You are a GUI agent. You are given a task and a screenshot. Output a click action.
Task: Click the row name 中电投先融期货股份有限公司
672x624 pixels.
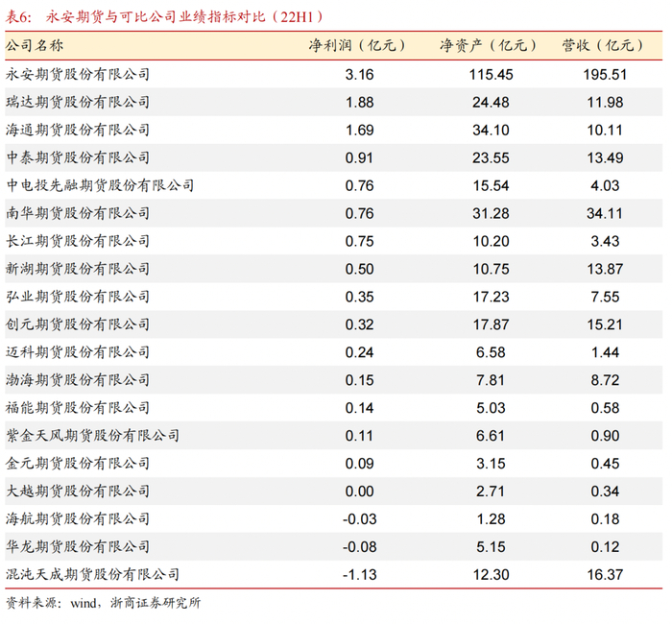(100, 185)
